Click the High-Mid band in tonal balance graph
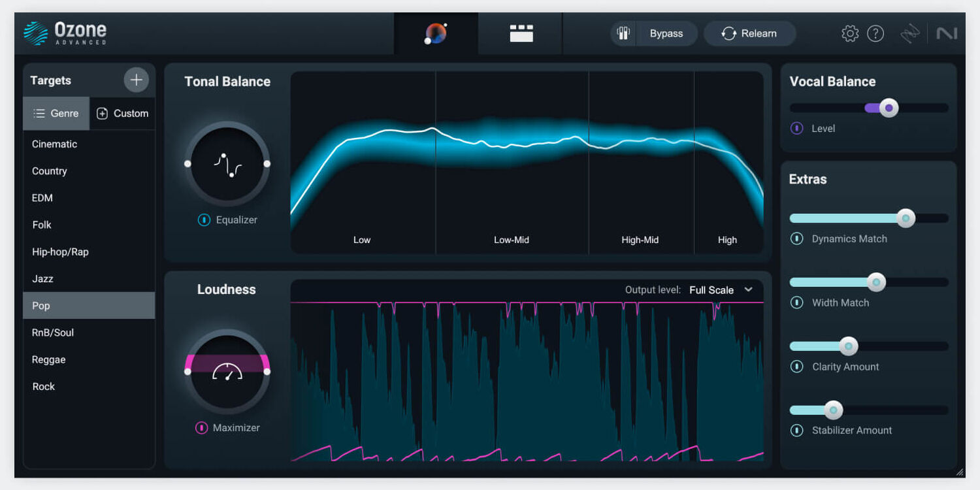 click(641, 163)
